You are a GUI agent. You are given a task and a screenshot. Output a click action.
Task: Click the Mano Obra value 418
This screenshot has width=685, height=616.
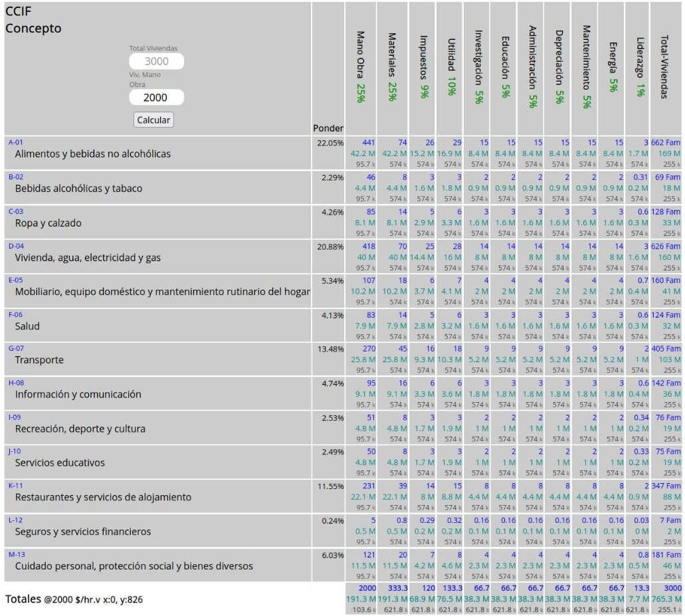tap(368, 247)
